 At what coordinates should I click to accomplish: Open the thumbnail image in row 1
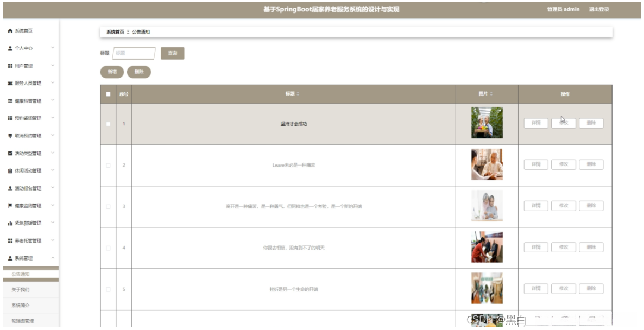(x=487, y=123)
